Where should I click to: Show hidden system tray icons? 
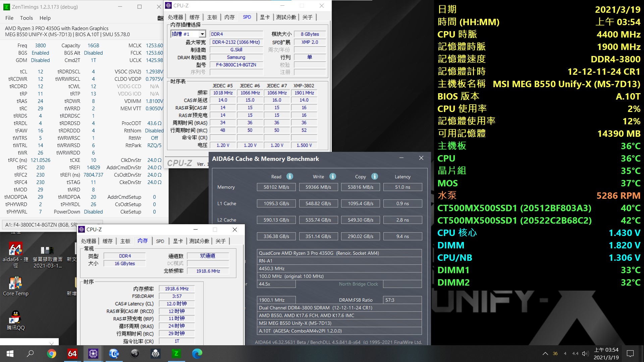click(x=545, y=354)
